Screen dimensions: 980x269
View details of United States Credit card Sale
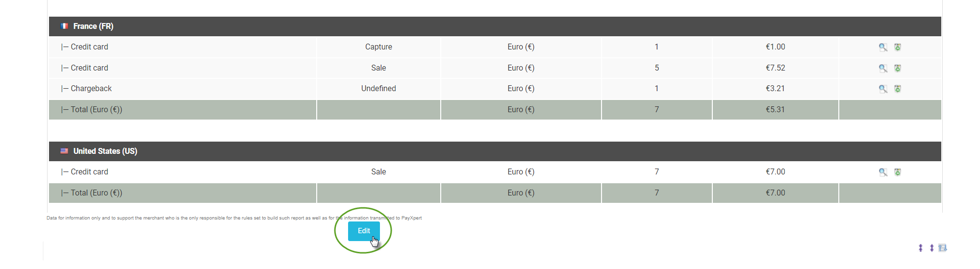point(882,172)
